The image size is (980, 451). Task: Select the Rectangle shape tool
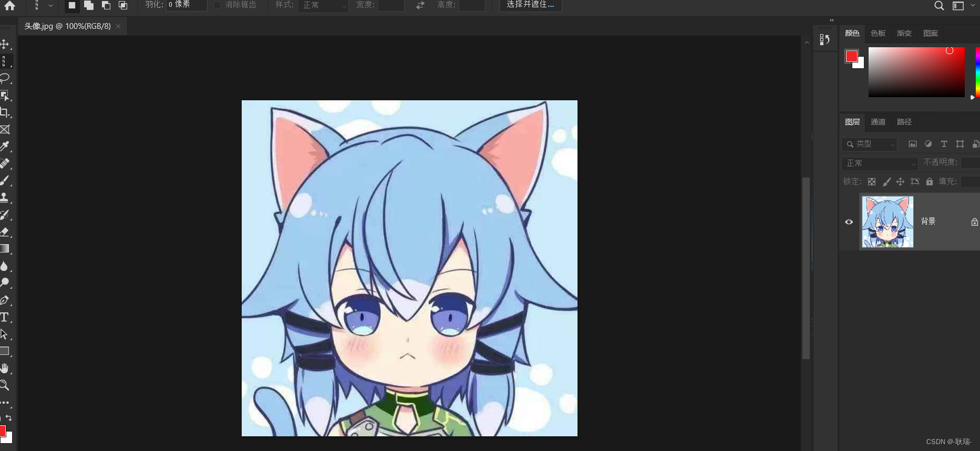[x=5, y=351]
